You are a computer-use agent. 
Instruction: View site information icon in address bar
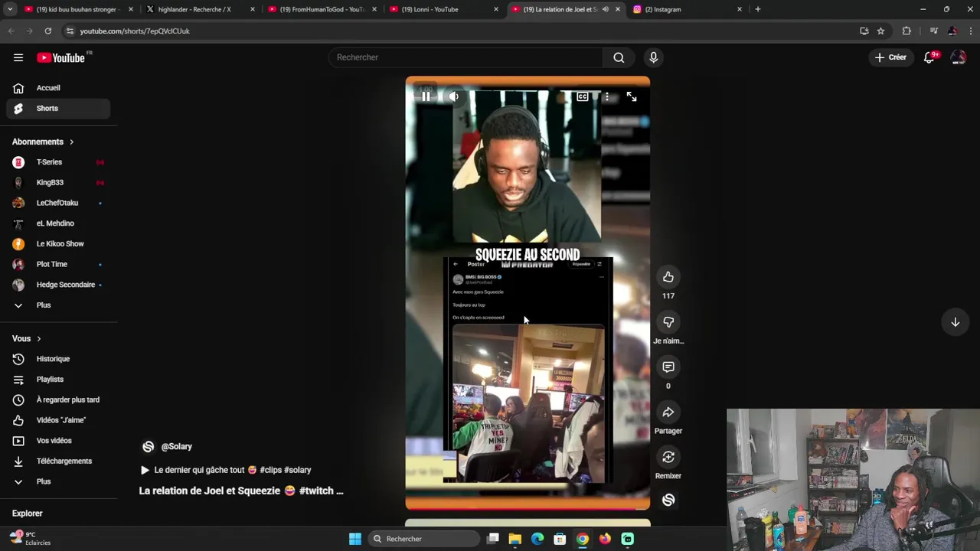70,31
